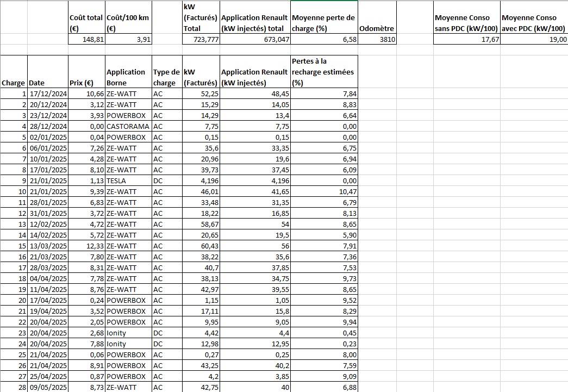The height and width of the screenshot is (392, 568).
Task: Click average consumption with PDC 19,00
Action: pyautogui.click(x=534, y=39)
